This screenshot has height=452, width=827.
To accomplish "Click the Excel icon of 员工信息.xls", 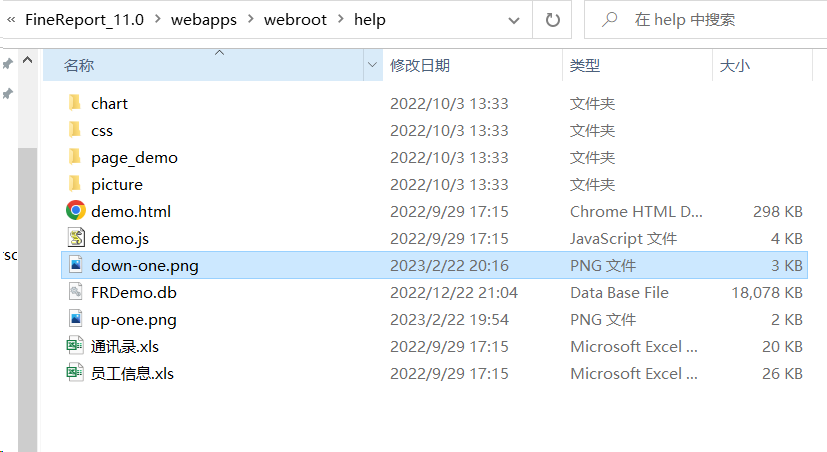I will point(75,373).
